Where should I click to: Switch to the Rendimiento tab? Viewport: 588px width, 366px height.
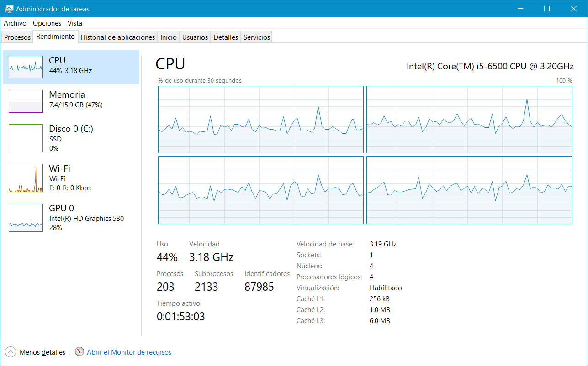point(56,37)
